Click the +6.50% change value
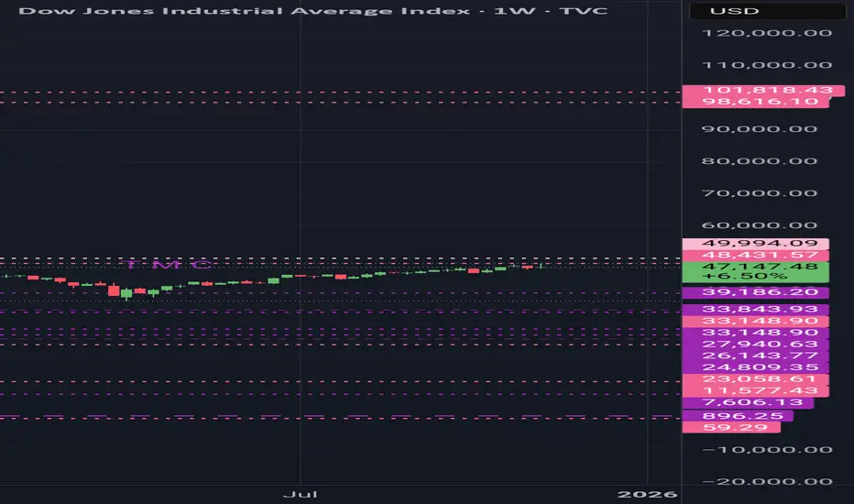 point(745,277)
